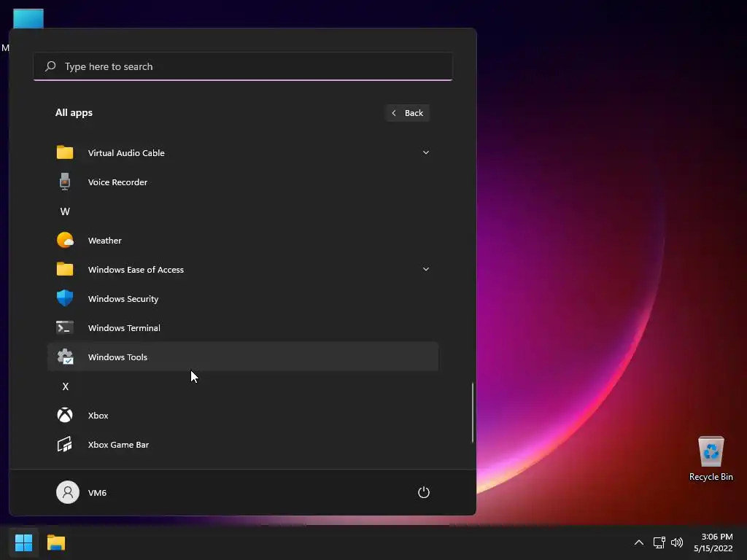This screenshot has width=747, height=560.
Task: Open the Recycle Bin desktop icon
Action: (711, 451)
